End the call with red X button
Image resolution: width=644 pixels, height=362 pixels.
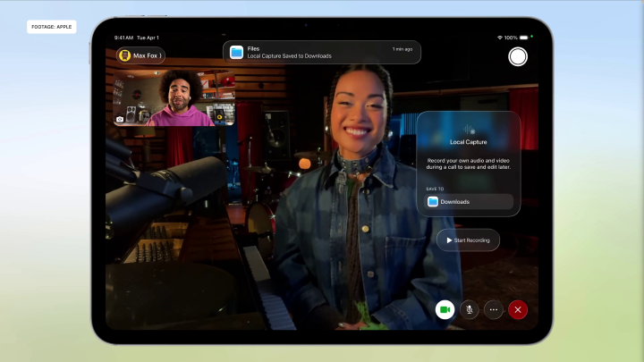coord(518,309)
